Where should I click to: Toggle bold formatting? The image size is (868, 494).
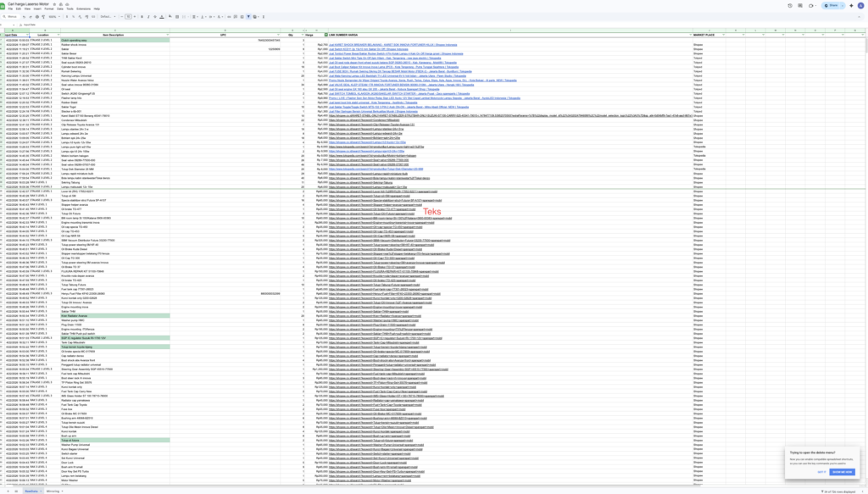tap(142, 17)
